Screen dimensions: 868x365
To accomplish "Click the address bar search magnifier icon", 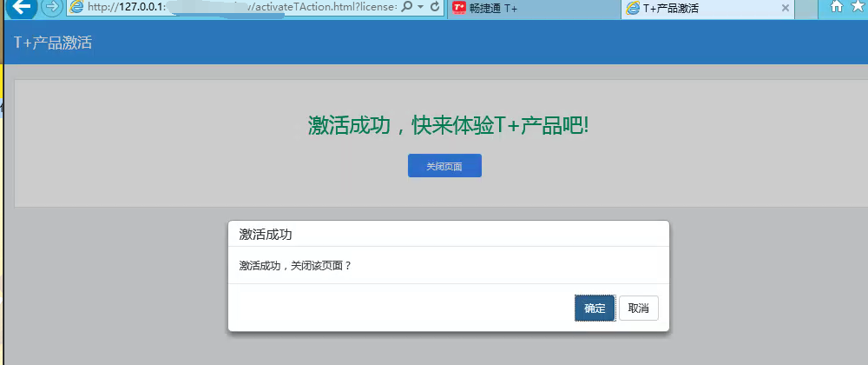I will (x=405, y=7).
